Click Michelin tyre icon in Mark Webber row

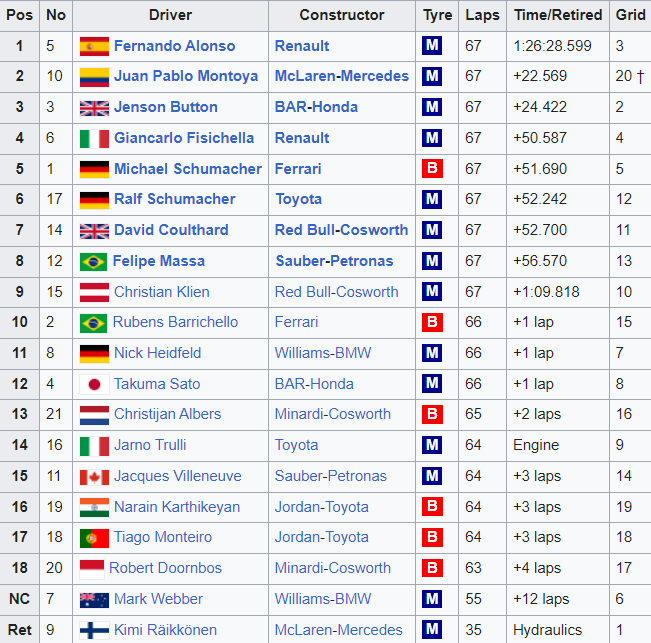tap(432, 598)
